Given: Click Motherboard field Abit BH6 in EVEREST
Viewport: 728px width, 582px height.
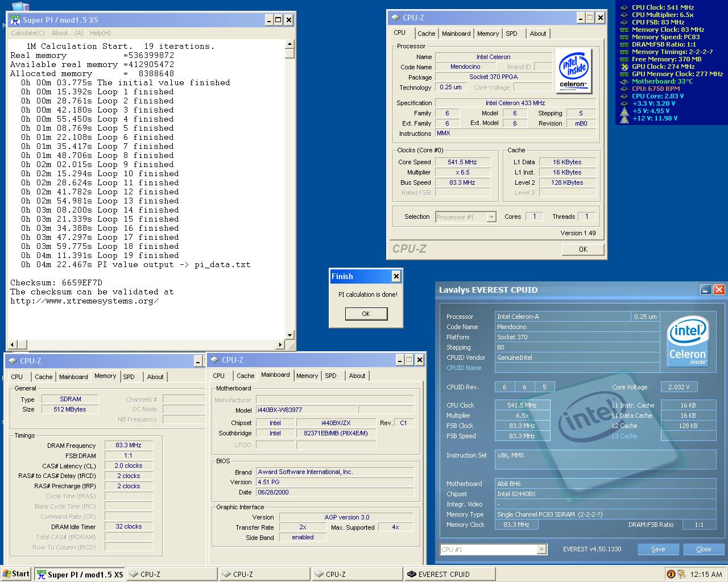Looking at the screenshot, I should click(606, 484).
